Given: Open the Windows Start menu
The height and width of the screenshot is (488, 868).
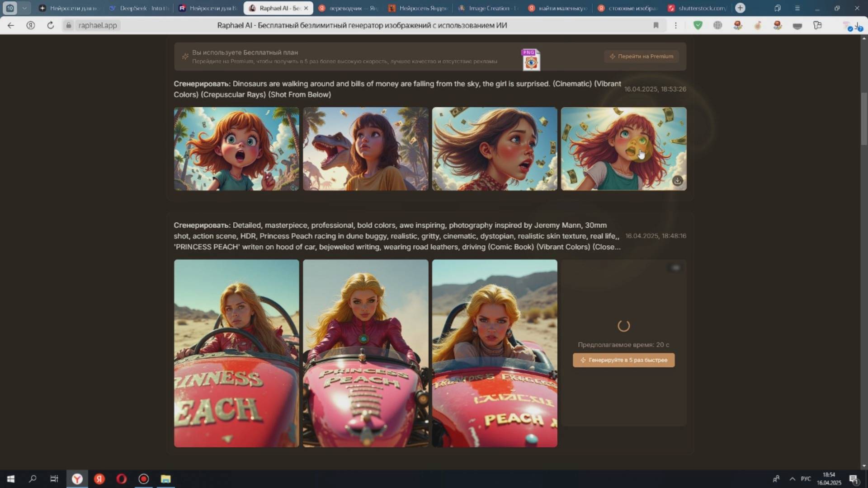Looking at the screenshot, I should [x=11, y=479].
